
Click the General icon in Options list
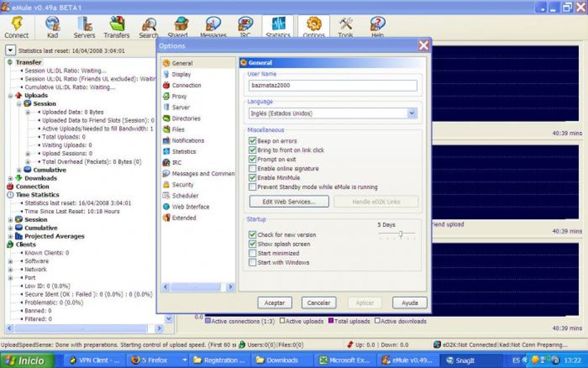click(x=167, y=63)
